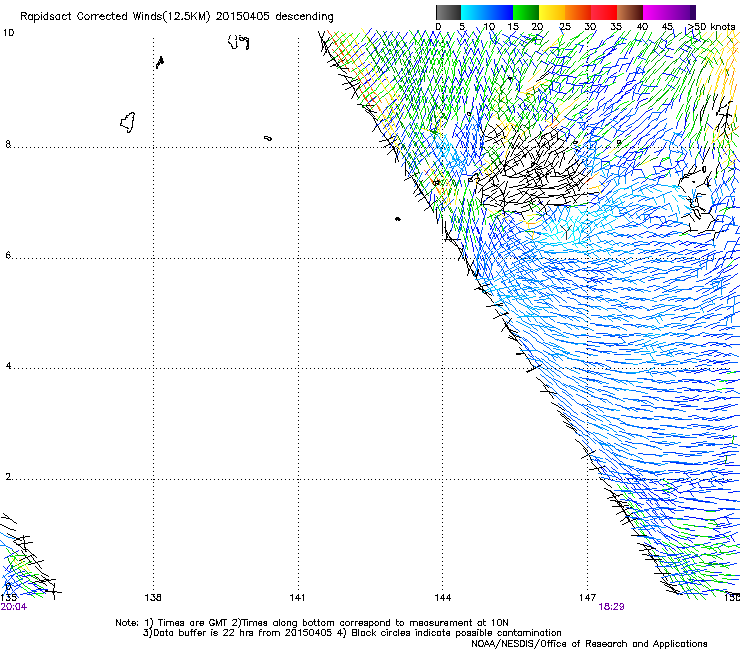Select the orange 25–30 knots legend swatch

coord(578,12)
